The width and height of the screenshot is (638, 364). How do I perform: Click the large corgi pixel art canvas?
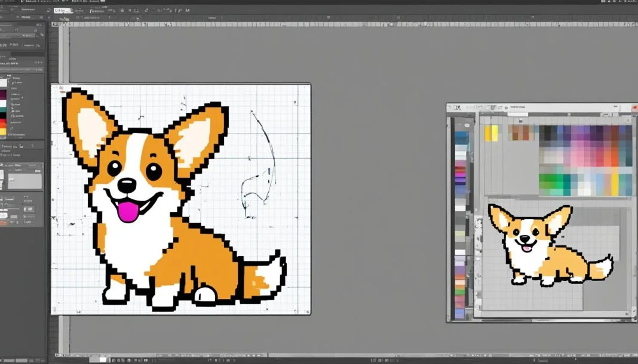pyautogui.click(x=180, y=199)
